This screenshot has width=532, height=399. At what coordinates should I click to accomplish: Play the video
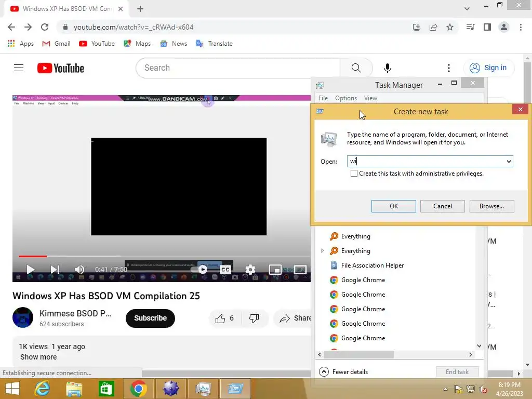[x=30, y=270]
